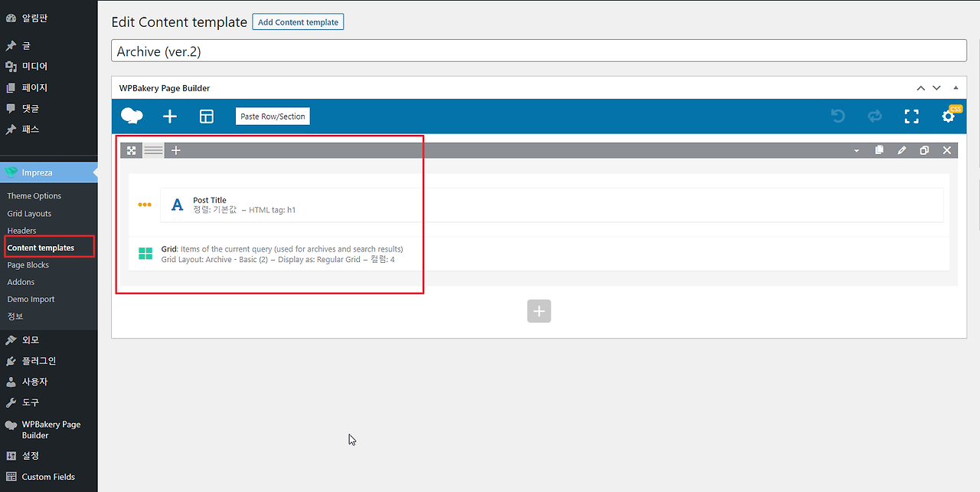
Task: Move WPBakery panel up with up chevron
Action: tap(921, 88)
